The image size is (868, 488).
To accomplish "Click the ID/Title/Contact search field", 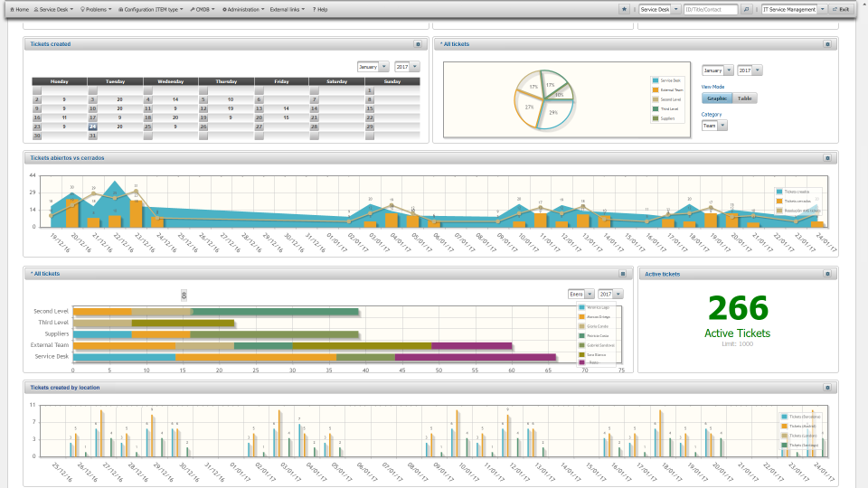I will pyautogui.click(x=711, y=9).
